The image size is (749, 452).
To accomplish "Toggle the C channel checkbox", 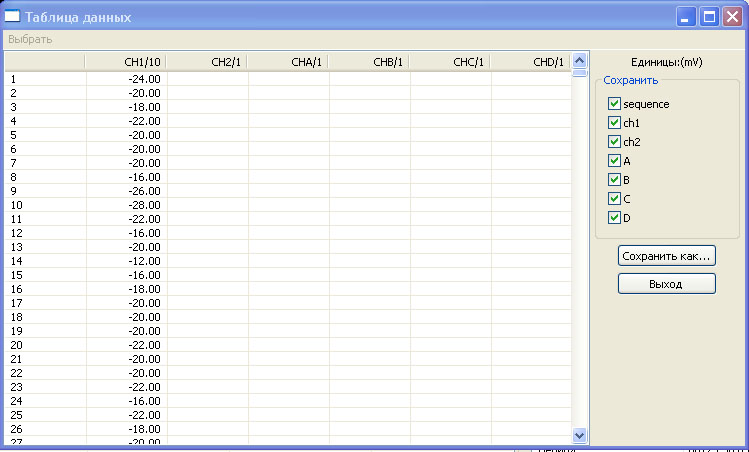I will [614, 199].
